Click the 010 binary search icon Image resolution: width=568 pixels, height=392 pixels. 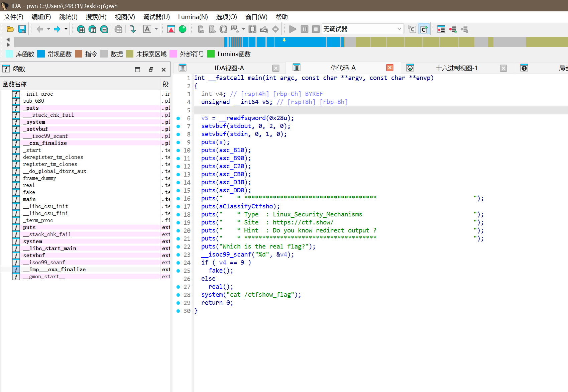pos(104,29)
